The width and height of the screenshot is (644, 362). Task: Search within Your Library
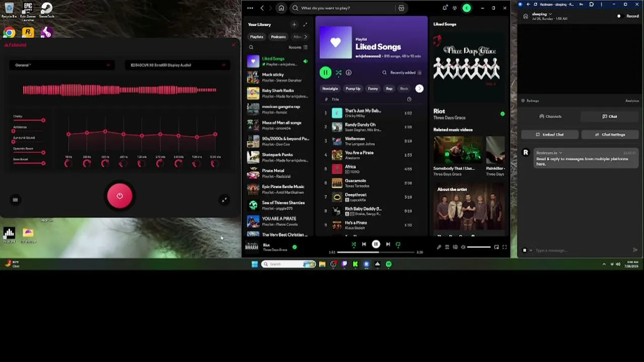point(251,47)
